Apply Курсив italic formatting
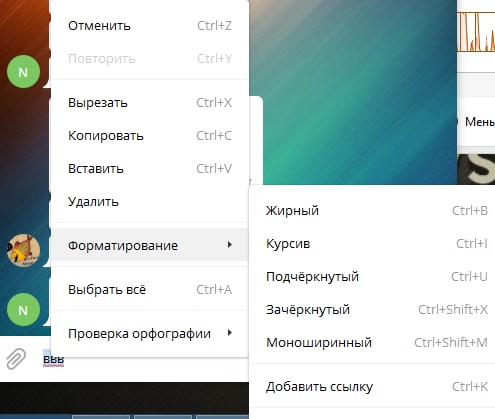495x419 pixels. tap(372, 244)
